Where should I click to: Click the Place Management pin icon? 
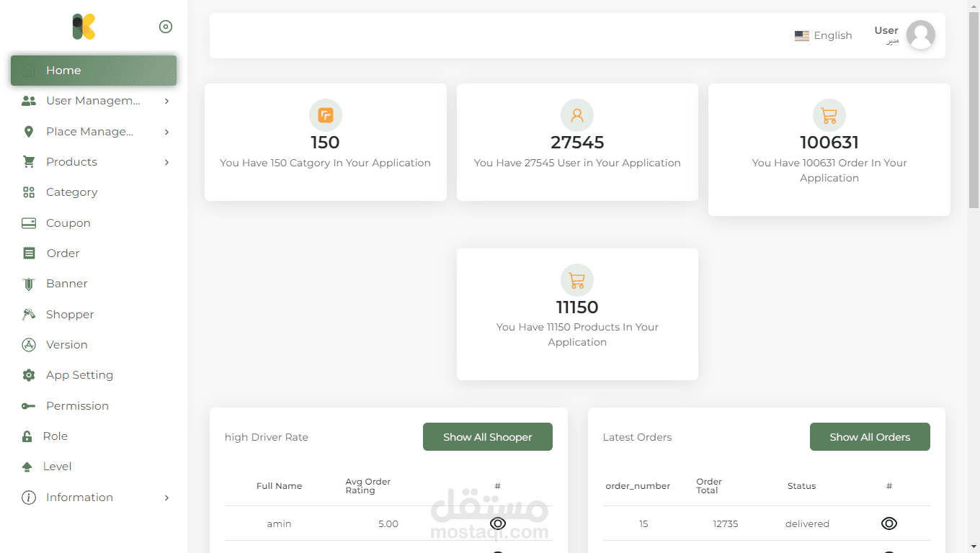coord(29,132)
